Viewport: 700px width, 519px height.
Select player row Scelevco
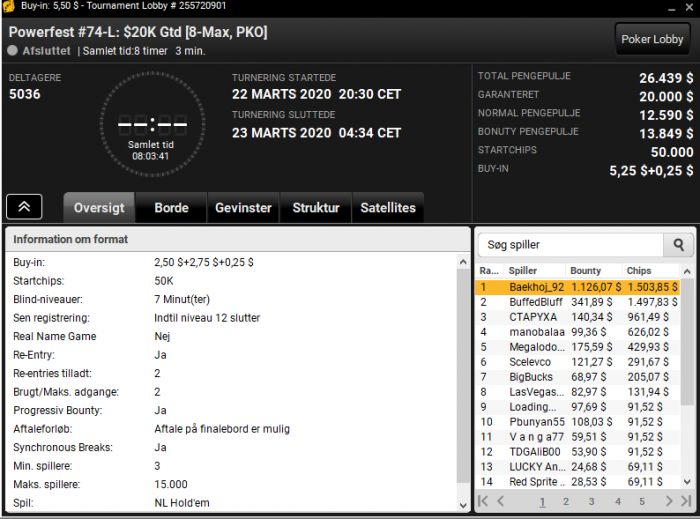pos(578,362)
